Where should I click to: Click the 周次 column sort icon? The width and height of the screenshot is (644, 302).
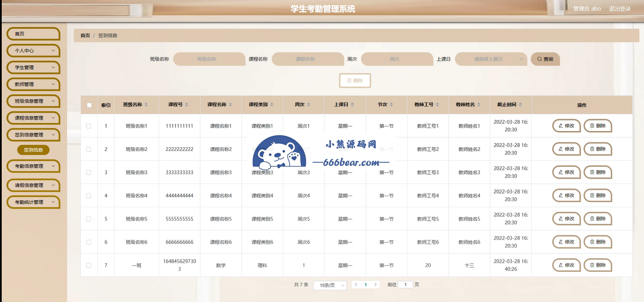(x=308, y=105)
